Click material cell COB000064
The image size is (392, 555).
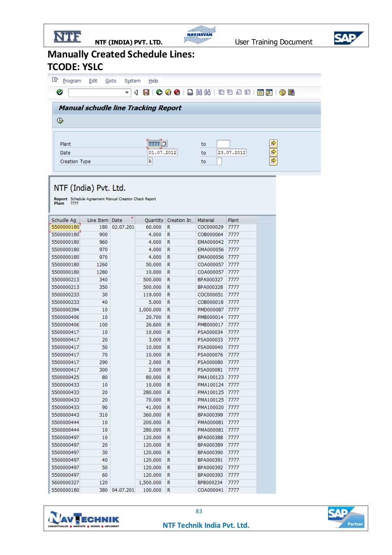(211, 235)
